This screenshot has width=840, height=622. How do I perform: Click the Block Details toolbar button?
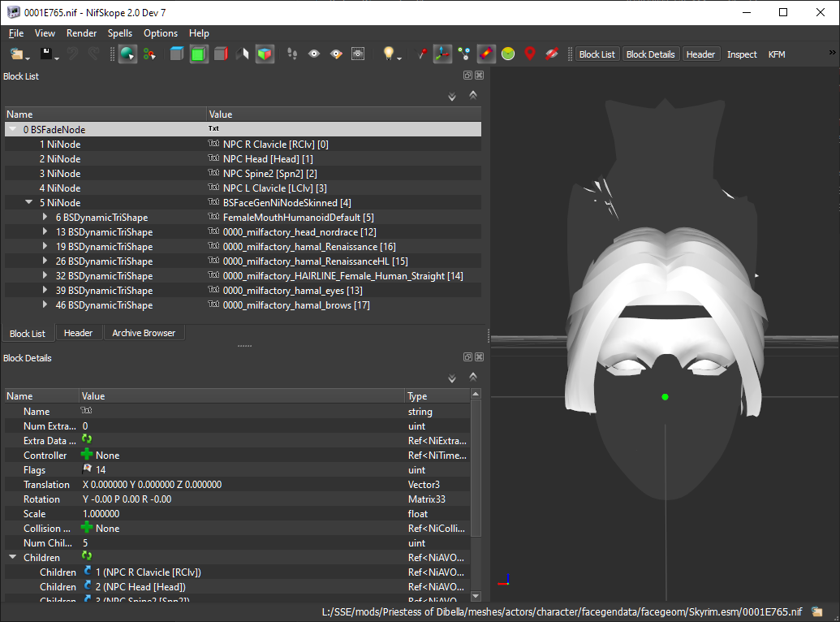[x=650, y=54]
